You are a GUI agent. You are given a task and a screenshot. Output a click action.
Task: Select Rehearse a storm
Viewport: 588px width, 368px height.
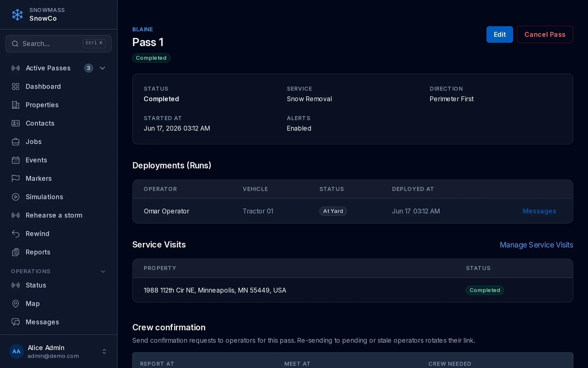coord(59,215)
